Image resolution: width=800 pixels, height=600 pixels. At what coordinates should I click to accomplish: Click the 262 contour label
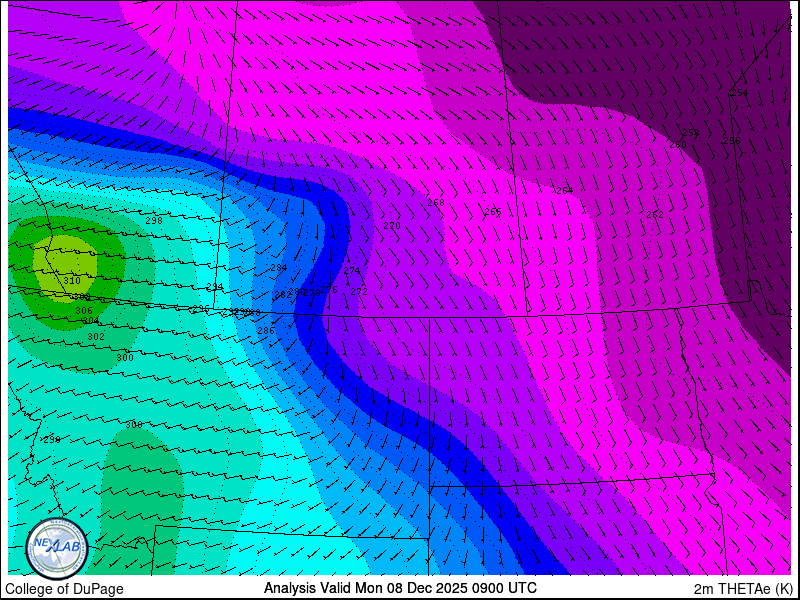655,215
